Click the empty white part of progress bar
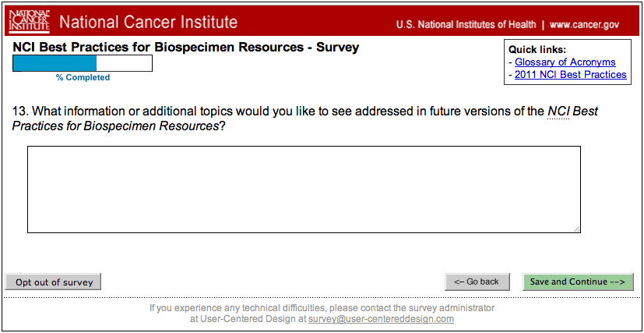Viewport: 644px width, 333px height. coord(124,63)
